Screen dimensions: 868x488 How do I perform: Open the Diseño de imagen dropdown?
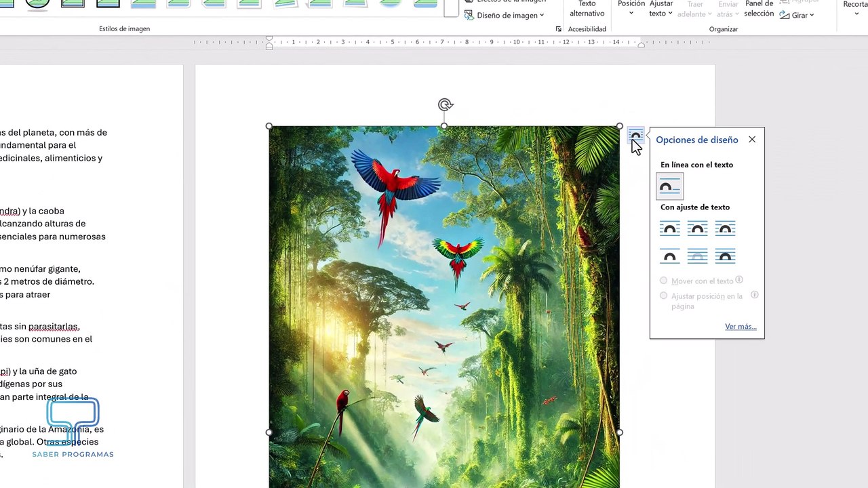(x=505, y=15)
